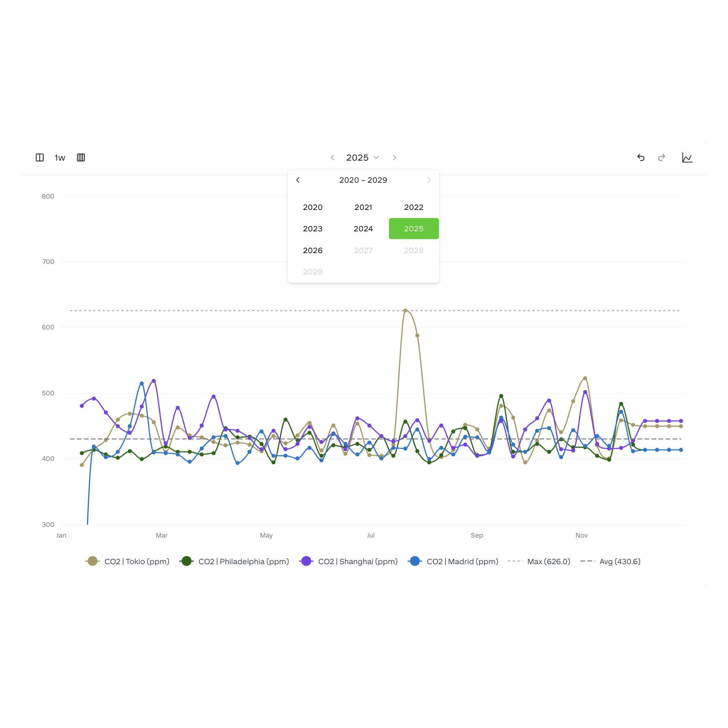
Task: Click the columns grid view icon
Action: (x=81, y=158)
